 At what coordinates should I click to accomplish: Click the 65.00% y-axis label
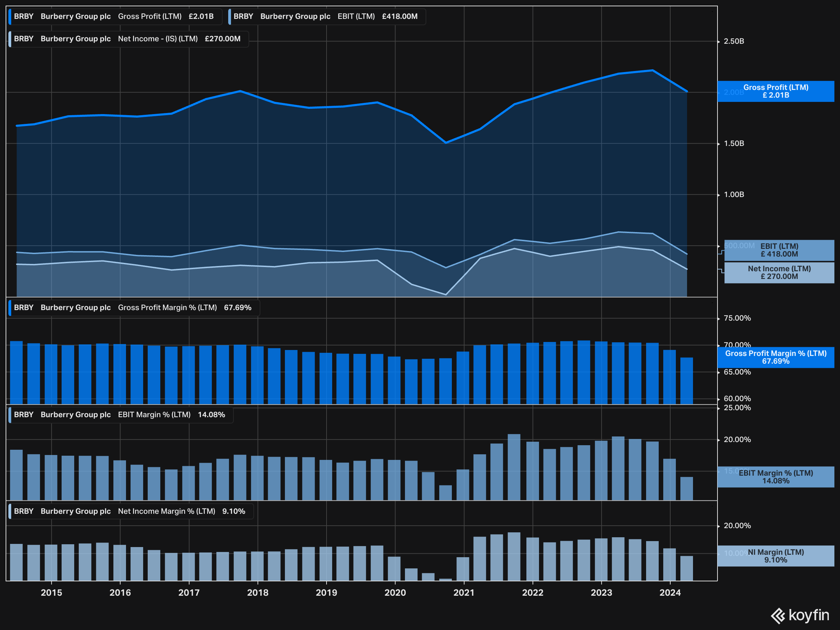pyautogui.click(x=737, y=372)
